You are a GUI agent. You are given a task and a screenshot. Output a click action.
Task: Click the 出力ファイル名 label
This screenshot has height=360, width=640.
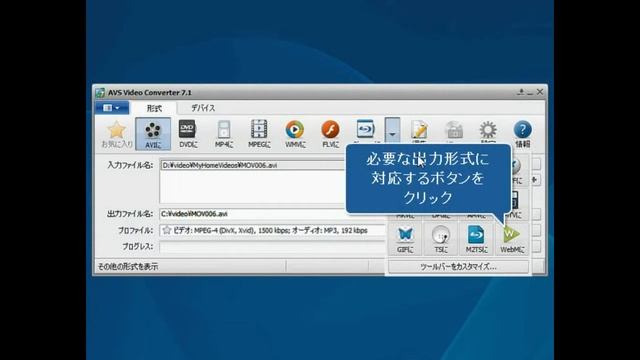click(130, 214)
